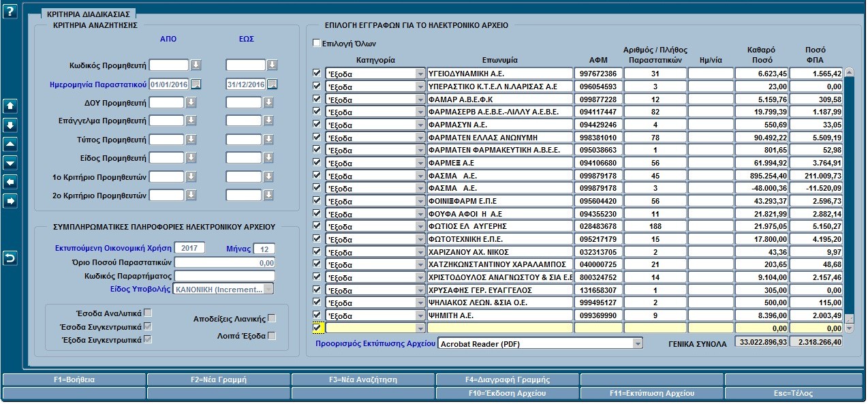
Task: Click the up triangle sidebar button
Action: pos(10,144)
